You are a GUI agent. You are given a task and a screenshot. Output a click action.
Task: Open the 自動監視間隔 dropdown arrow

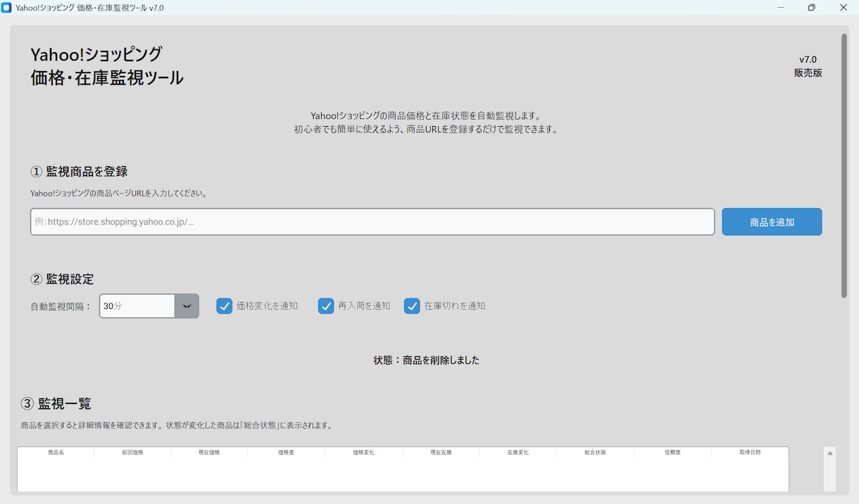[187, 306]
